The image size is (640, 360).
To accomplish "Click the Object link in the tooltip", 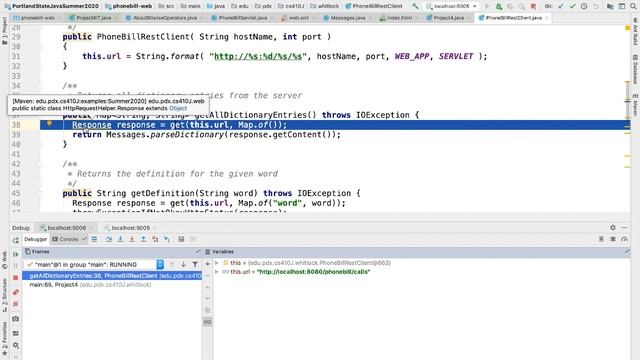I will pos(178,108).
